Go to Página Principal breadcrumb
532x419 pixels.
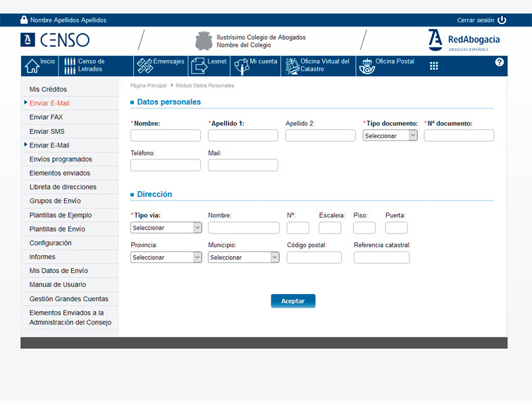pos(148,85)
